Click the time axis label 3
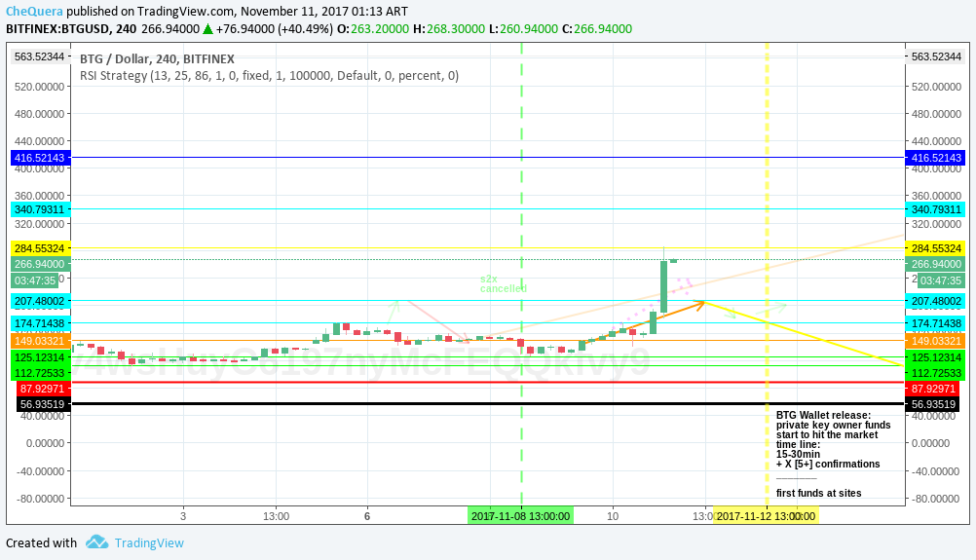Image resolution: width=976 pixels, height=560 pixels. click(x=183, y=516)
